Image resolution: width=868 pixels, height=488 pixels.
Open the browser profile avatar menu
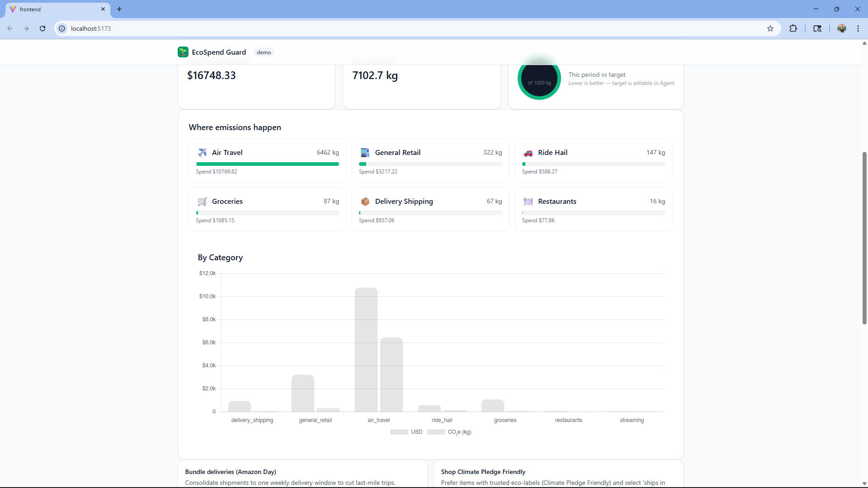coord(841,28)
